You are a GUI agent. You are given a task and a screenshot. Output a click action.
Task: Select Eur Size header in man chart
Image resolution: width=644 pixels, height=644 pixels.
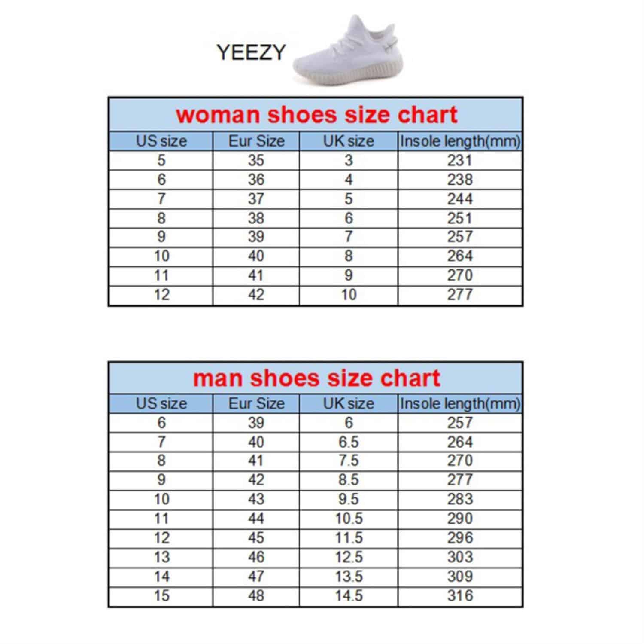pyautogui.click(x=256, y=403)
